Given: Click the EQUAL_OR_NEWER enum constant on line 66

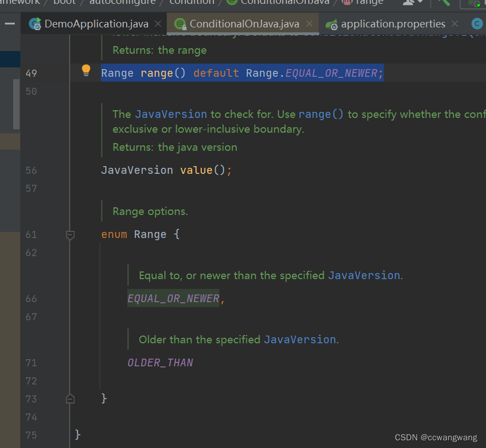Looking at the screenshot, I should click(x=173, y=298).
